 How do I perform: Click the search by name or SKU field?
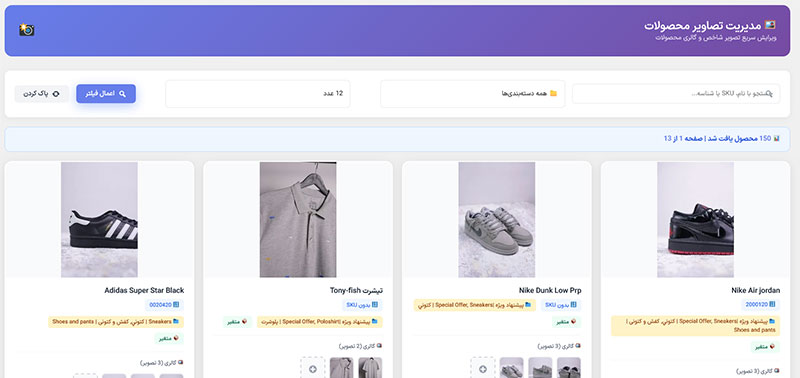(676, 94)
